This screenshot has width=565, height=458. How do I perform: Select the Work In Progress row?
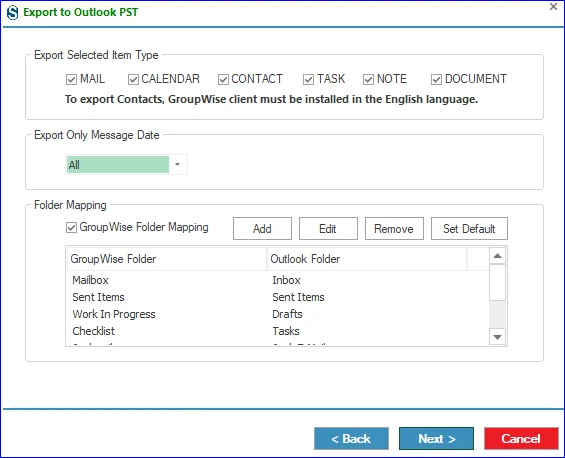coord(278,314)
